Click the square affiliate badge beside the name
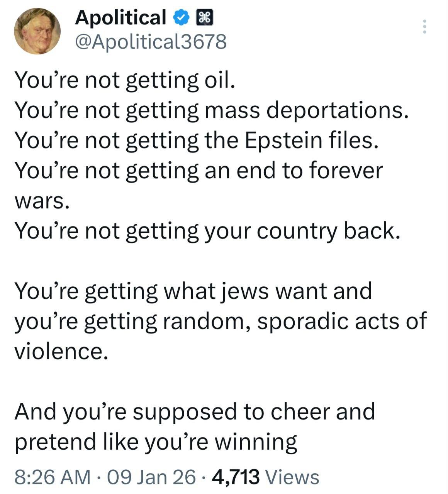 click(x=205, y=18)
